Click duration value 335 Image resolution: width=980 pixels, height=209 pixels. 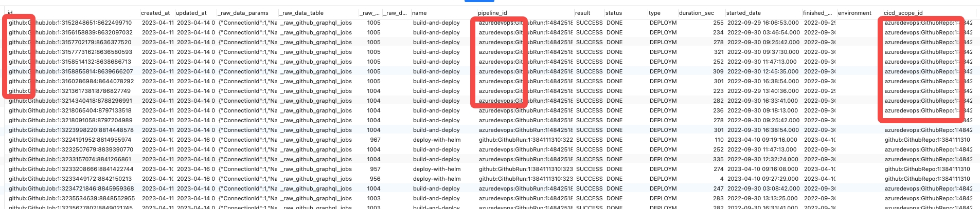[x=718, y=159]
